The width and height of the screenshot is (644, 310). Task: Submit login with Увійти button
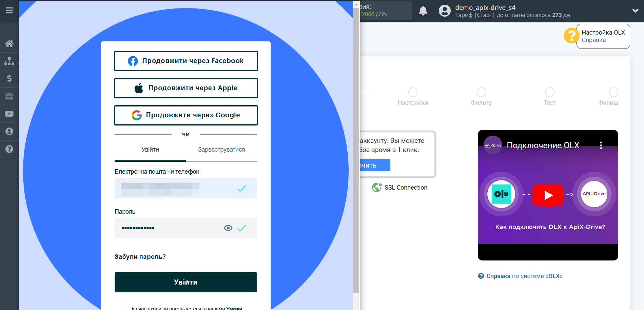186,282
